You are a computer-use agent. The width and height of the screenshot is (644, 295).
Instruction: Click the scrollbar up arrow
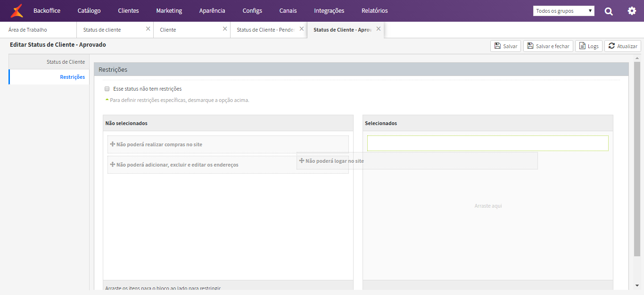637,58
